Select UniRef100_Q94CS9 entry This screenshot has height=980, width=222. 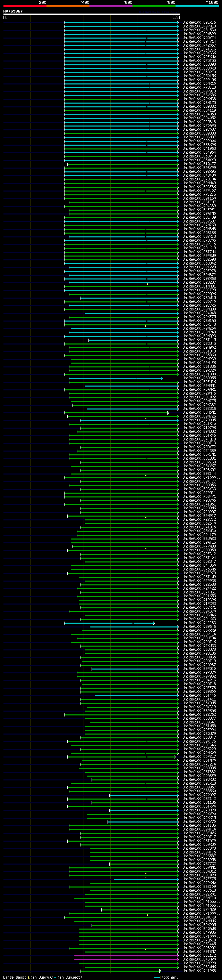click(x=199, y=206)
